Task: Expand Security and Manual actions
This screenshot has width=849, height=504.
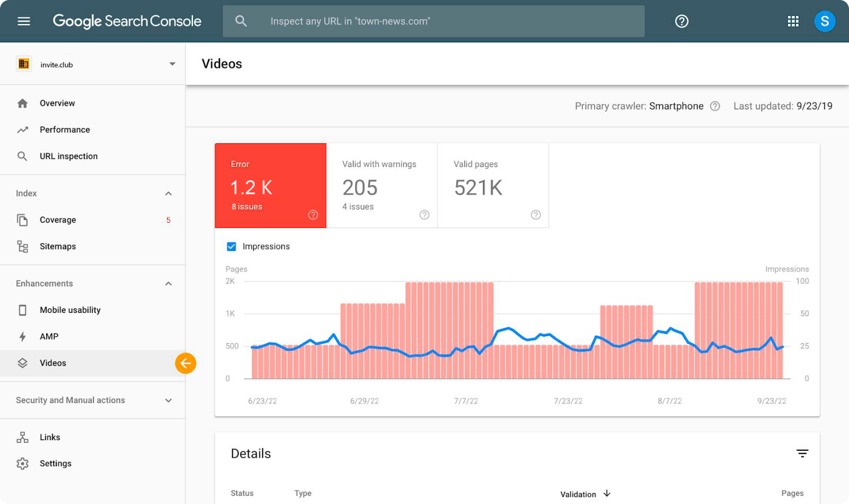Action: tap(168, 400)
